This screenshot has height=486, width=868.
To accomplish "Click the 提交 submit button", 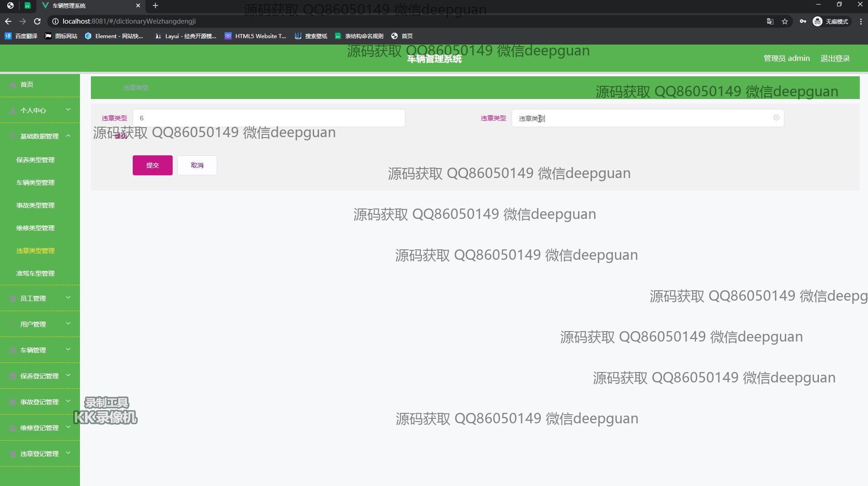I will pos(152,165).
